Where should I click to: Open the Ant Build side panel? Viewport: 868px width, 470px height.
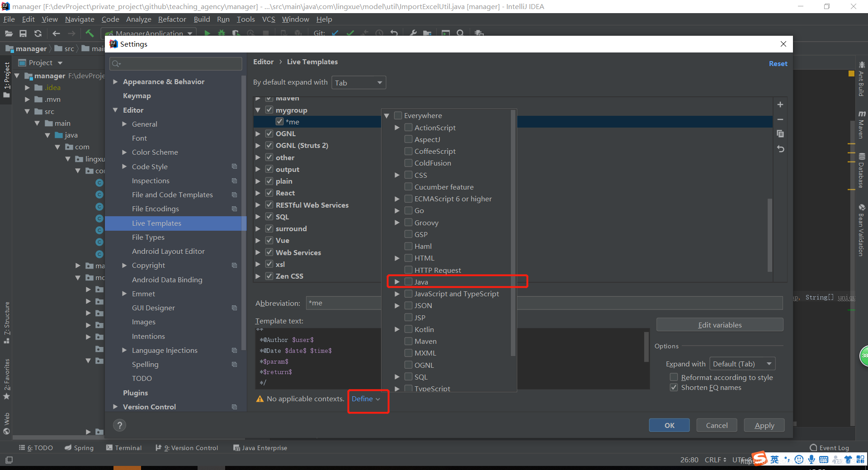click(x=861, y=79)
